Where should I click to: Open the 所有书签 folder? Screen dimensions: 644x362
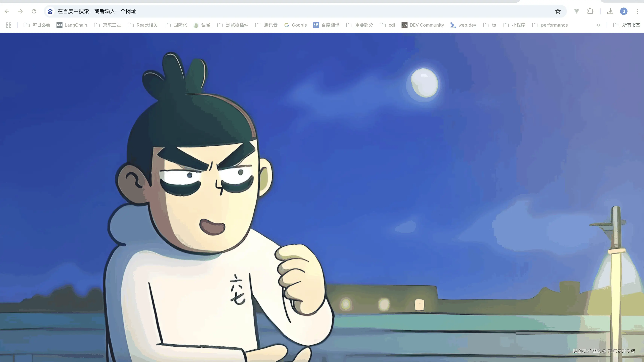(x=627, y=25)
